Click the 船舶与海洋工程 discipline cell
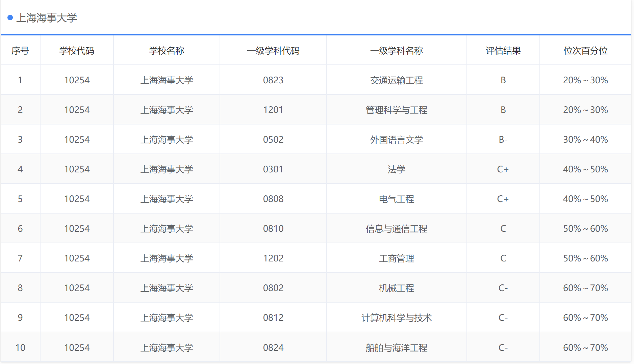 coord(397,347)
